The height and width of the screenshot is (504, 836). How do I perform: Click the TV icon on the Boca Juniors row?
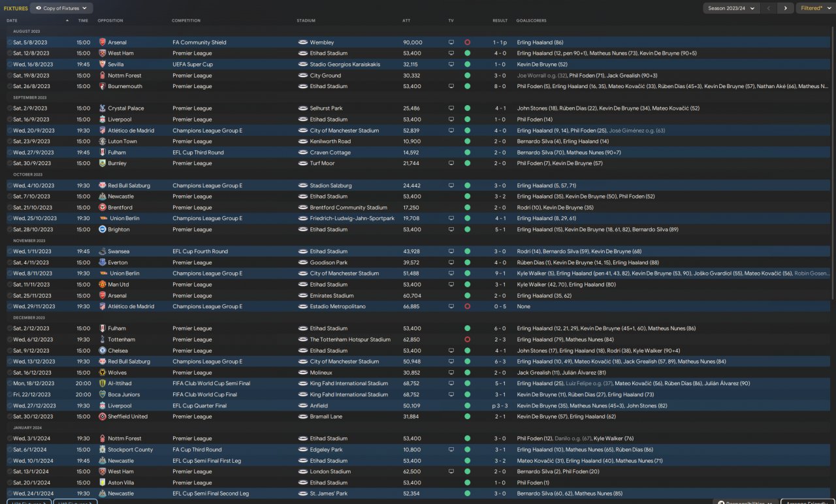(x=451, y=394)
